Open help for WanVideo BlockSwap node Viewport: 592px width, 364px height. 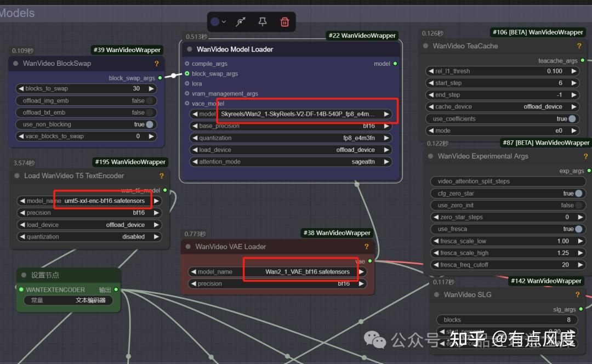click(157, 64)
